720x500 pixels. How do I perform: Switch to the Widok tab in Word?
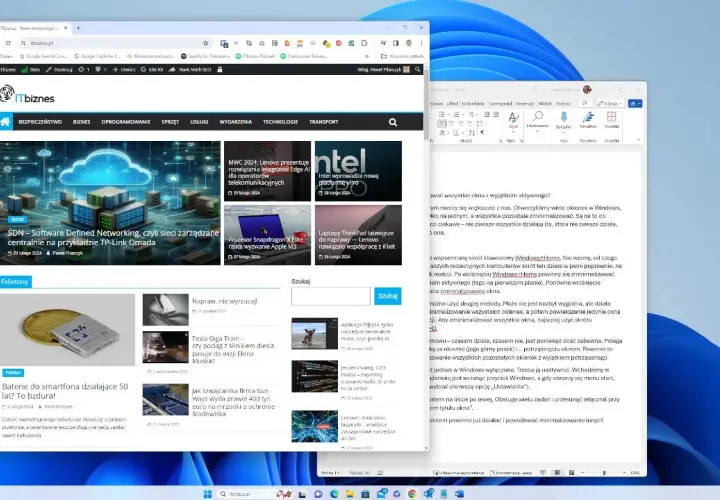(545, 104)
